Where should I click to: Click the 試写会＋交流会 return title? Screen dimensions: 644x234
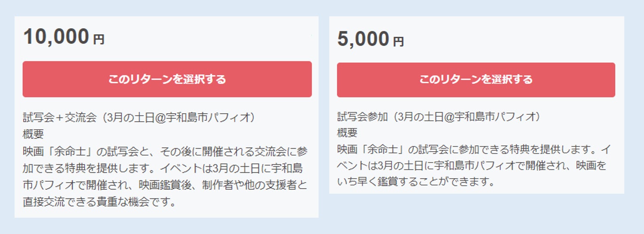click(138, 117)
